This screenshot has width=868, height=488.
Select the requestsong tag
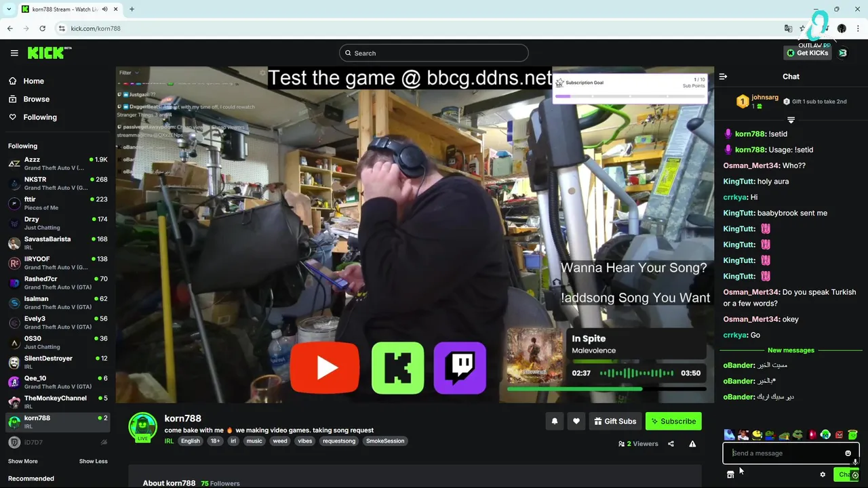[339, 441]
